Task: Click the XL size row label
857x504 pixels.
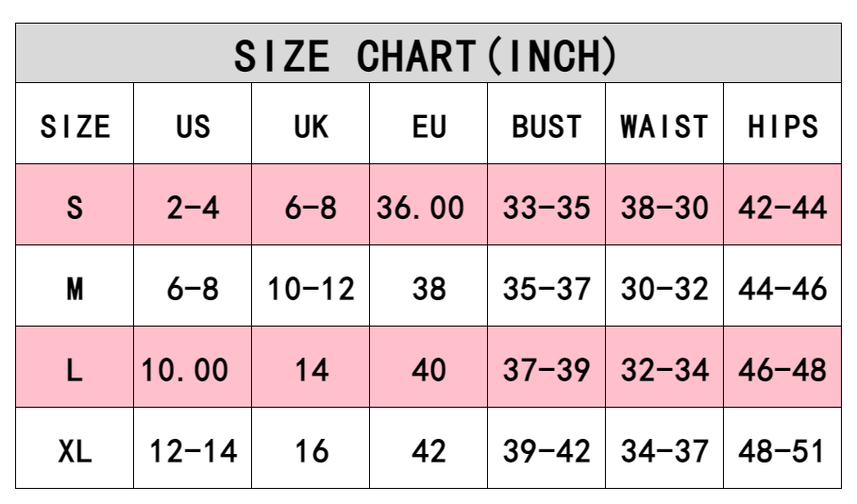Action: (x=75, y=450)
